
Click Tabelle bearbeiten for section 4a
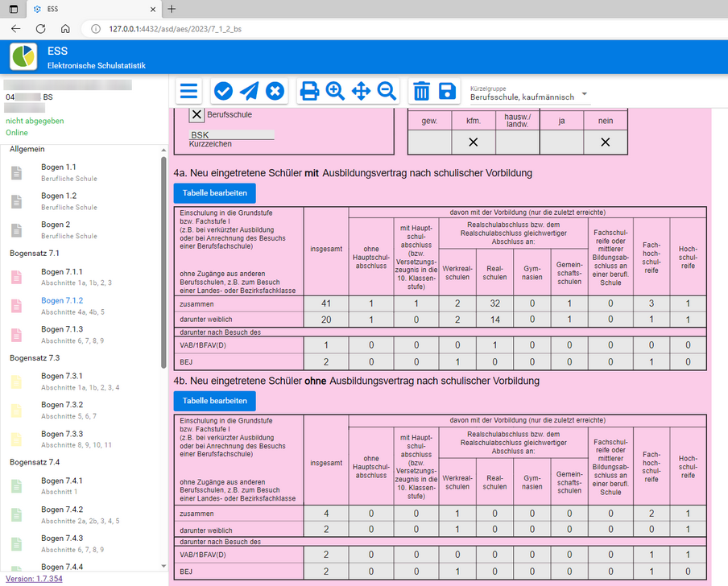pos(214,193)
